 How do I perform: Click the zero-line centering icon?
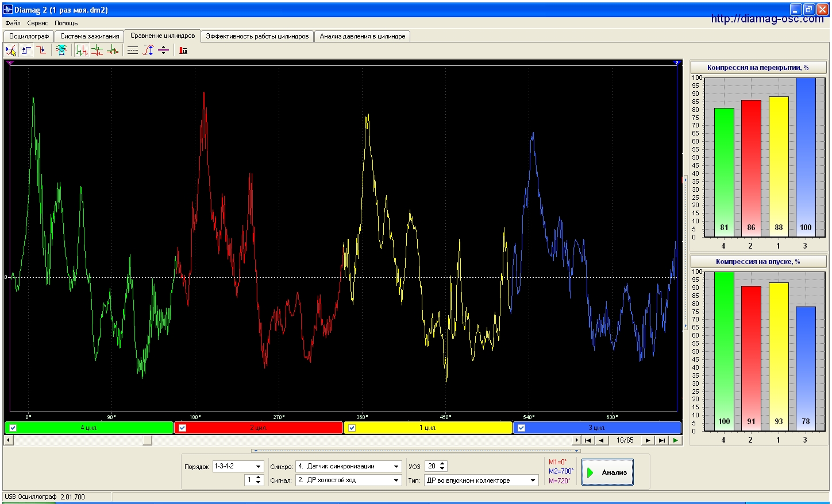(x=164, y=51)
